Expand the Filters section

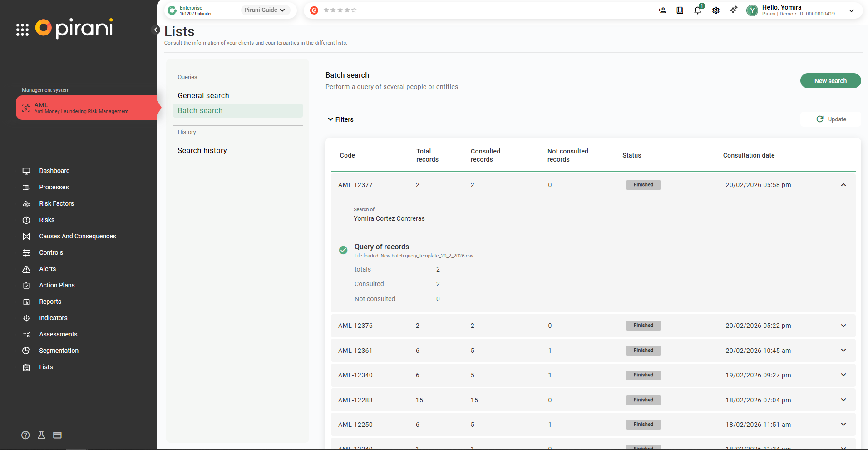coord(340,119)
